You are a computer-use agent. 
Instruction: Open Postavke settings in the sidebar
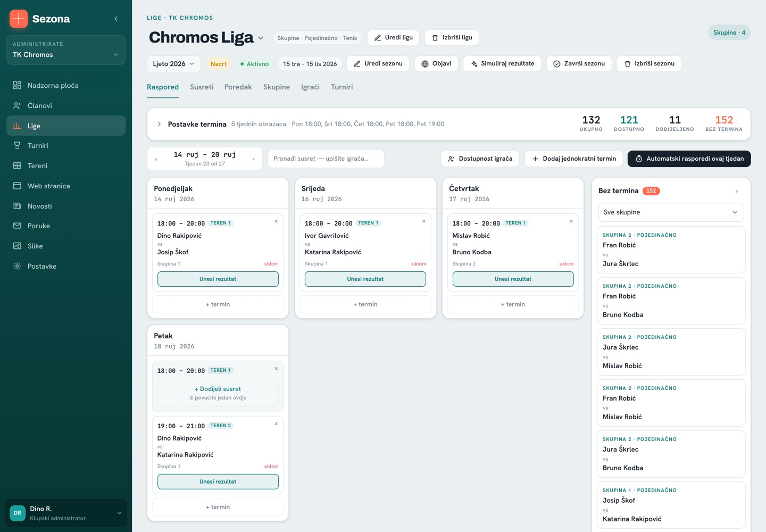[66, 267]
